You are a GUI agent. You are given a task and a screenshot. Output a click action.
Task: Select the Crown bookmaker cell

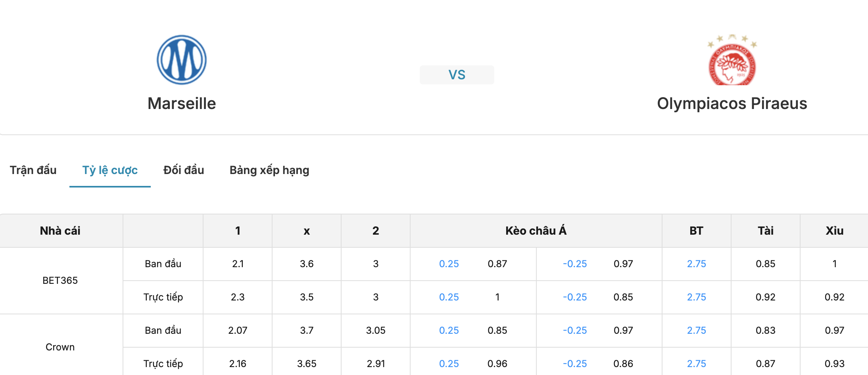[x=60, y=347]
